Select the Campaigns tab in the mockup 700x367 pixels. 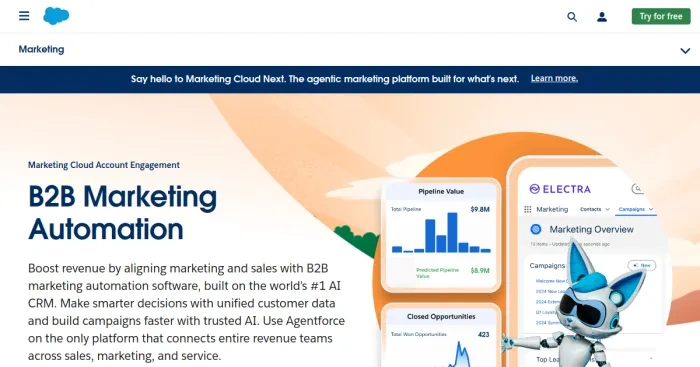tap(636, 209)
